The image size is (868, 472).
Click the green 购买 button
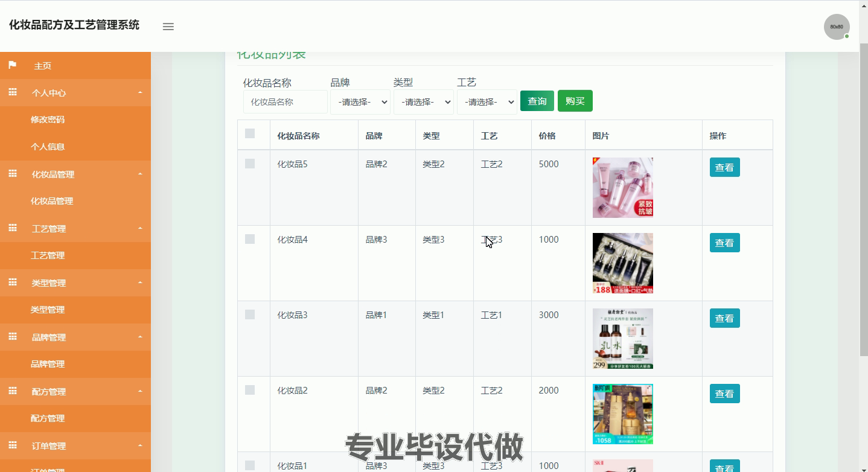575,101
